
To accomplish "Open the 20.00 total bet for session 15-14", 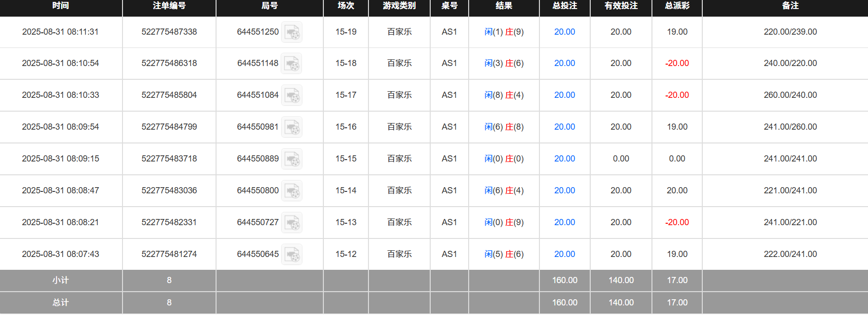I will click(x=564, y=190).
